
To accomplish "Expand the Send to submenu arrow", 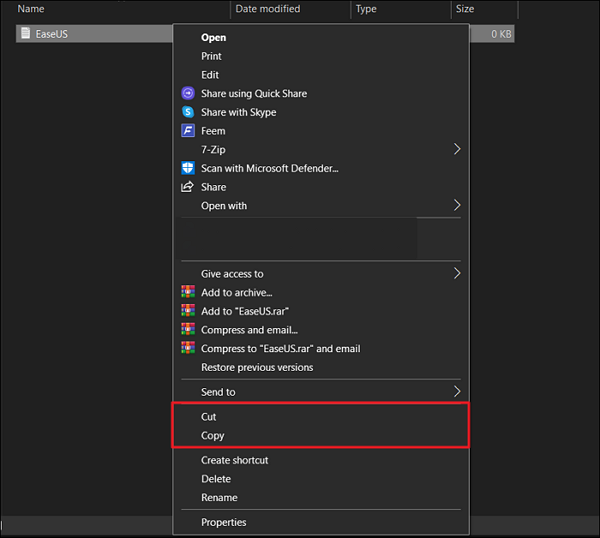I will (x=457, y=391).
